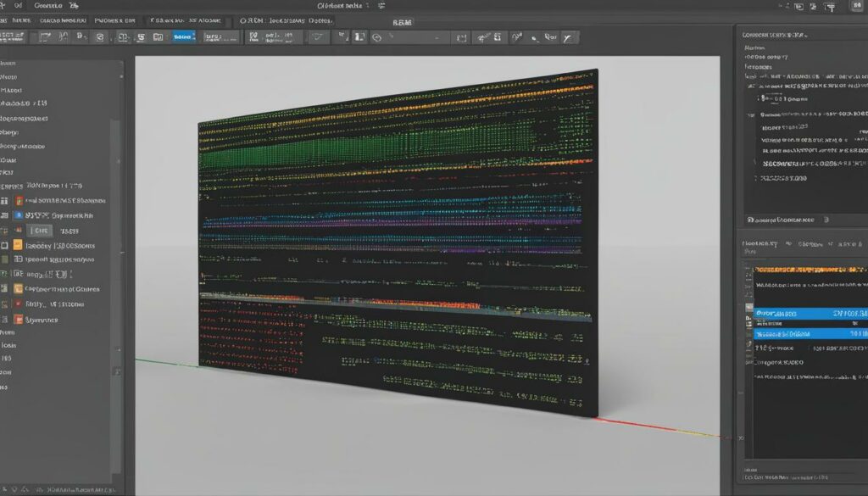Select the left-panel row with the blue square icon
Image resolution: width=868 pixels, height=496 pixels.
point(54,215)
